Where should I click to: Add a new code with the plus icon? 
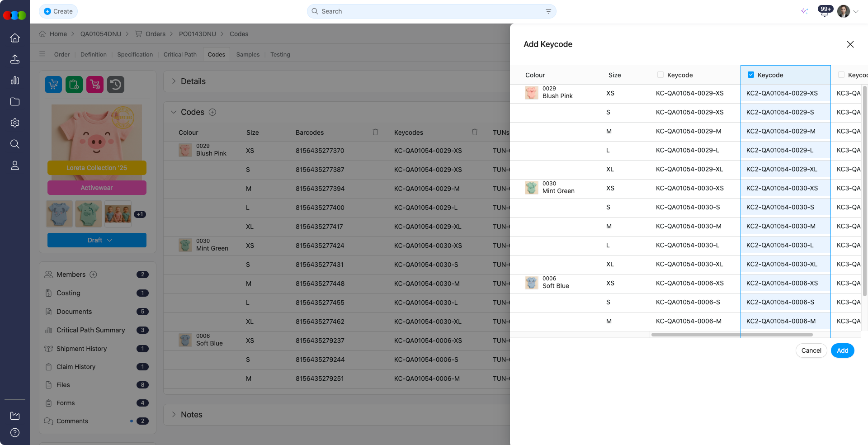tap(212, 112)
